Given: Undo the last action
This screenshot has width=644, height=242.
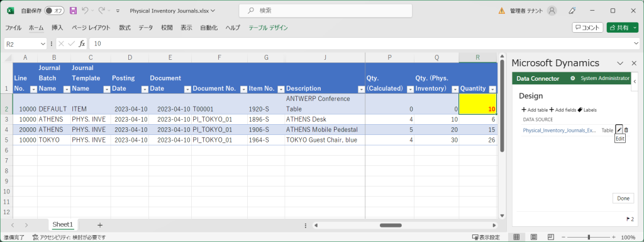Looking at the screenshot, I should point(85,11).
